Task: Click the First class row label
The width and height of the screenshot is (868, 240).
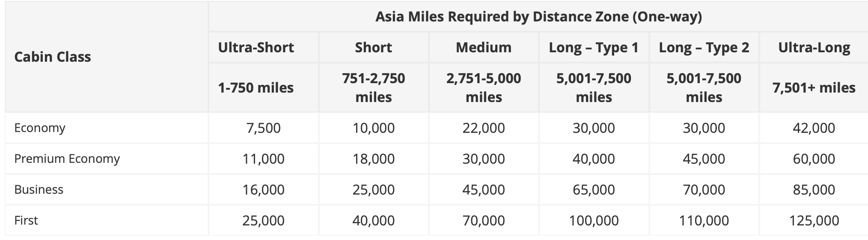Action: coord(26,221)
